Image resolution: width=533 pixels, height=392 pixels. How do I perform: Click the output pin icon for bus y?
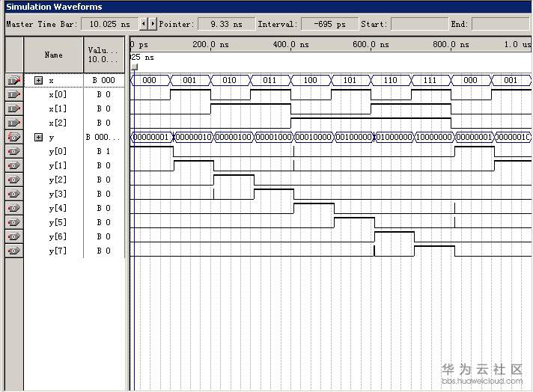tap(14, 137)
